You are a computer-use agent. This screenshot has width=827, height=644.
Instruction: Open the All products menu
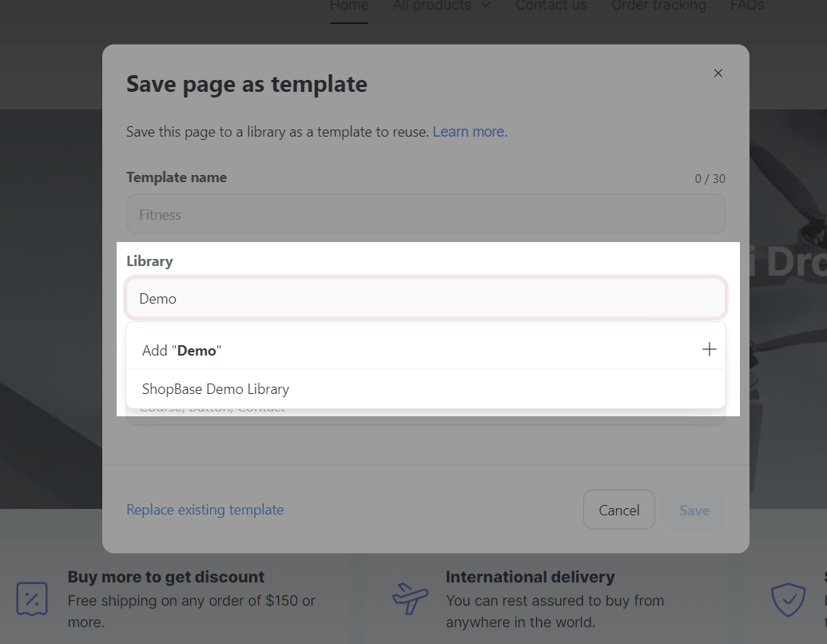432,6
